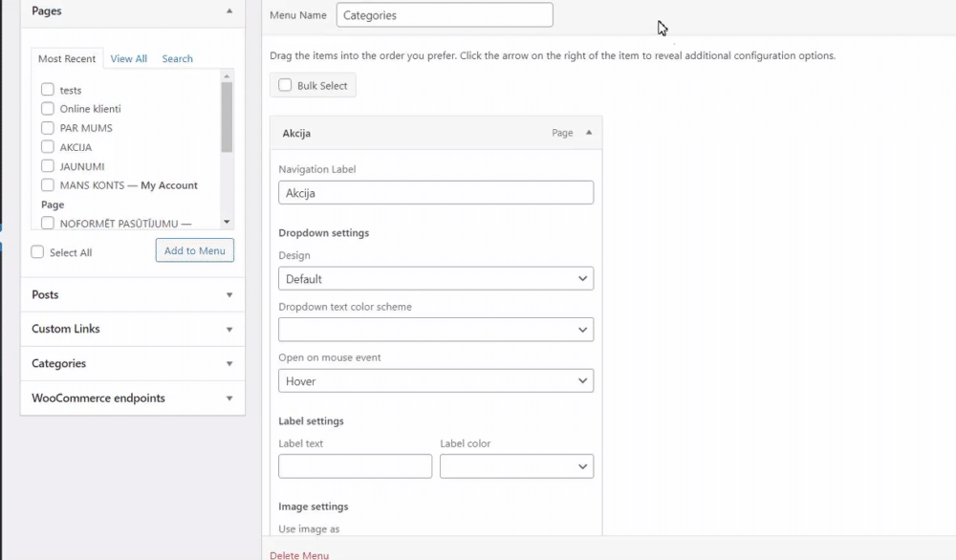Open the Label color dropdown

(x=516, y=466)
